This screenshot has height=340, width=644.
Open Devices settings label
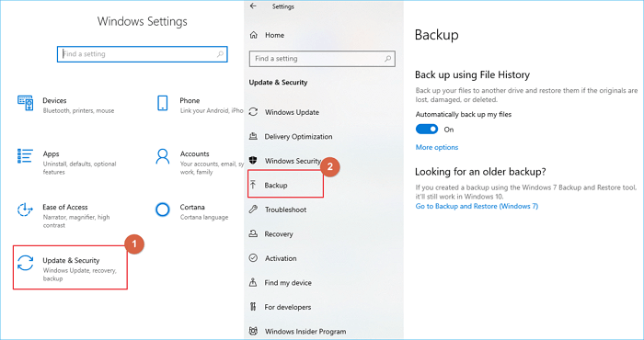tap(54, 100)
